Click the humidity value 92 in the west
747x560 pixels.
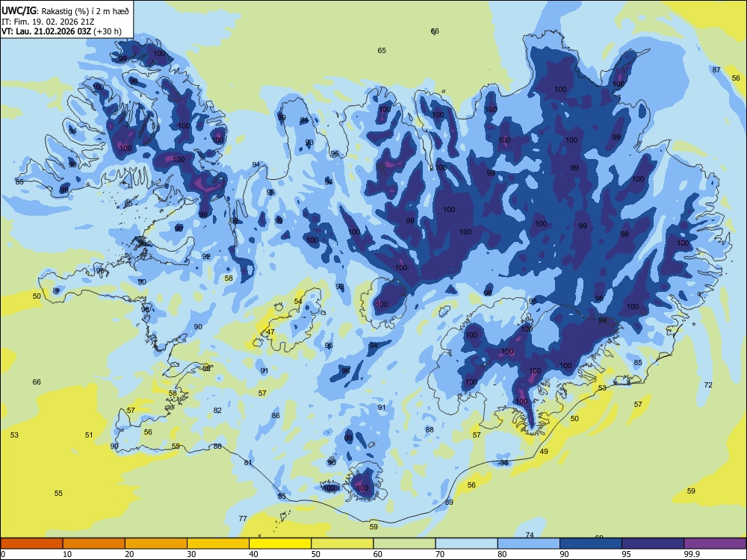(x=206, y=256)
